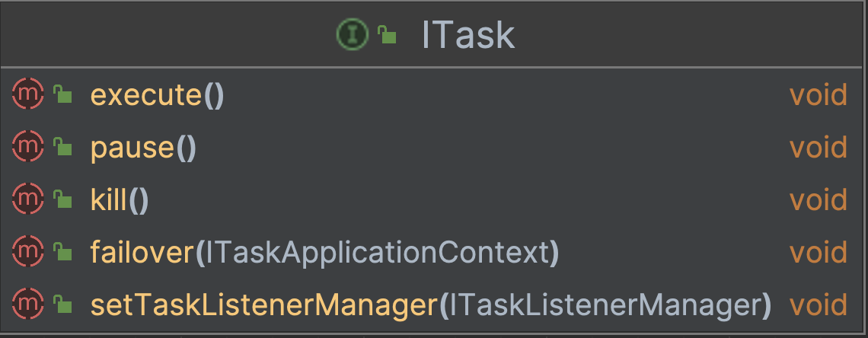Click the interface icon beside ITask
This screenshot has width=868, height=338.
352,34
